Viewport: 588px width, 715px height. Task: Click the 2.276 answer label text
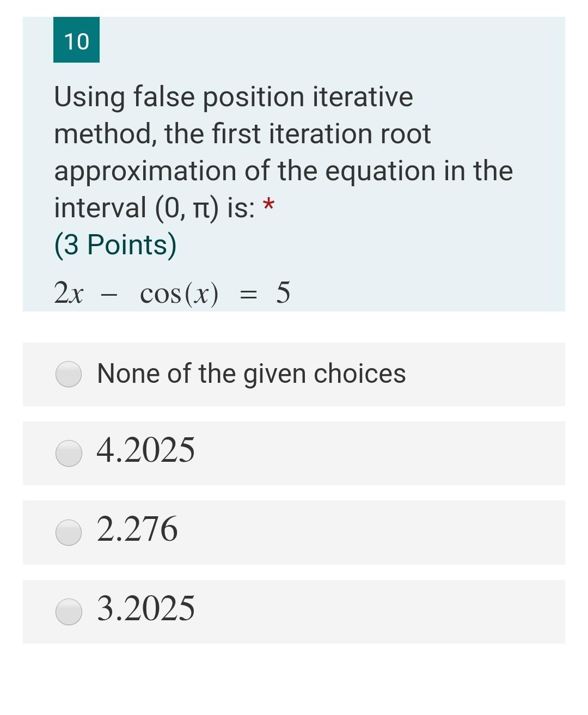(x=137, y=529)
